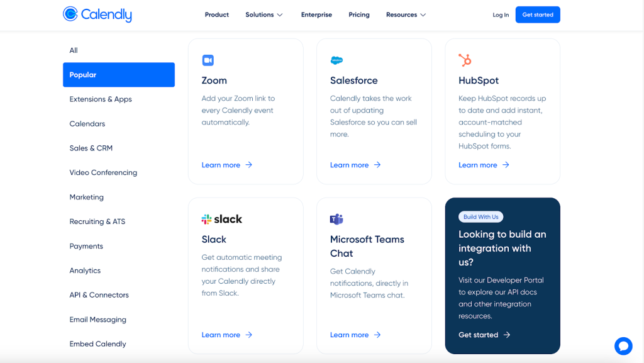
Task: Click arrow next to HubSpot Learn more
Action: pos(506,165)
